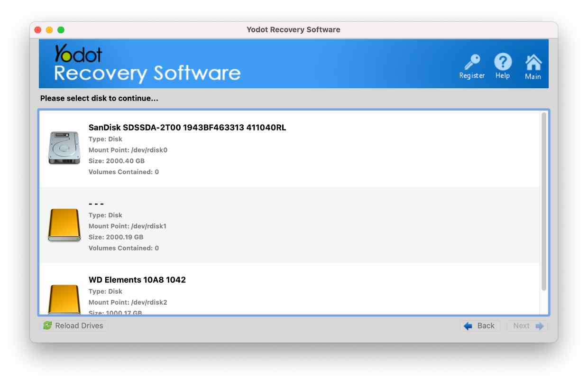Click the green zoom window button

click(61, 30)
